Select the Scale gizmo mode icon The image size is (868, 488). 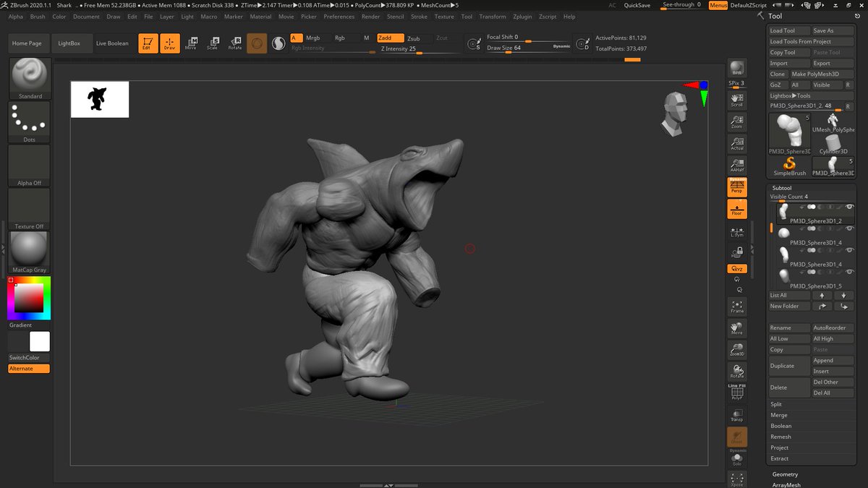pos(212,43)
